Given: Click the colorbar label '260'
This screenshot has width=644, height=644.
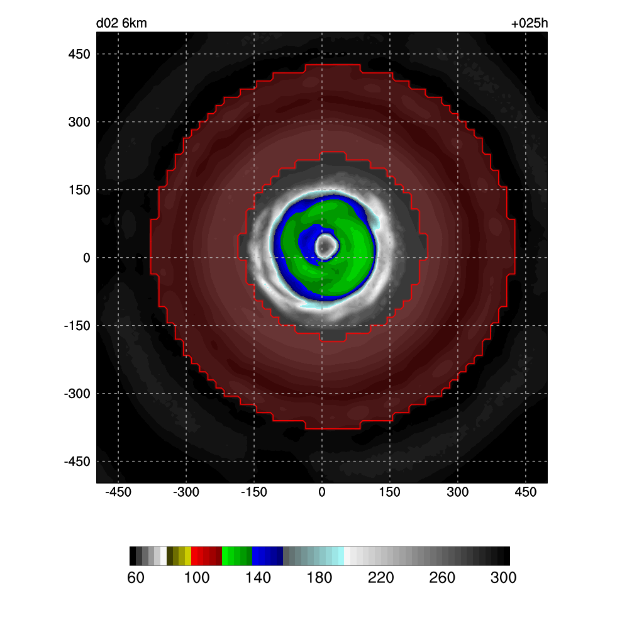Looking at the screenshot, I should 442,577.
